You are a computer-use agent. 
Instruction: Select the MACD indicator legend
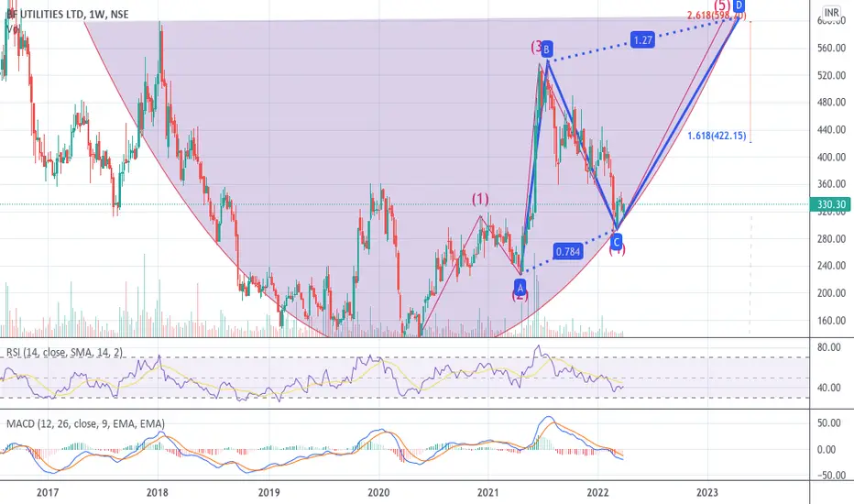pos(85,423)
